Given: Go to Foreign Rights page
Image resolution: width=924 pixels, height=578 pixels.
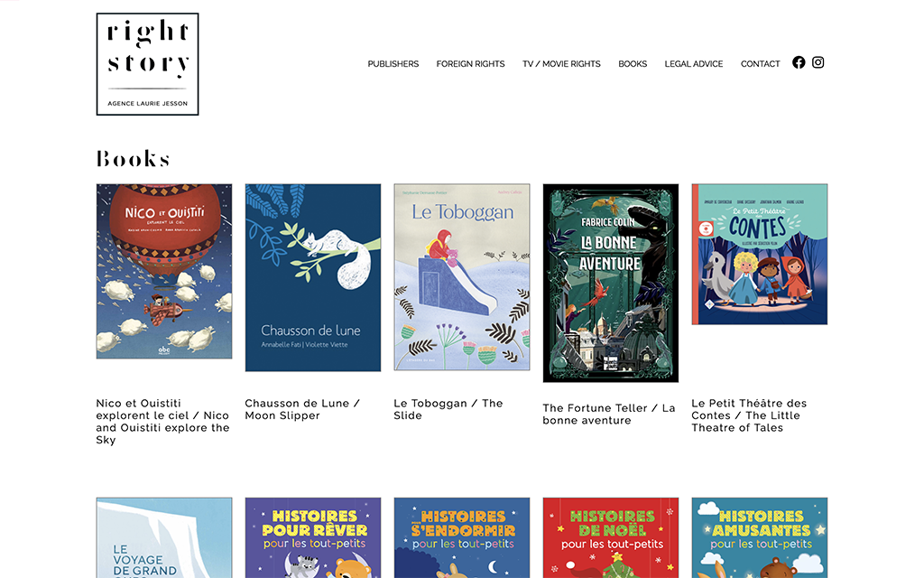Looking at the screenshot, I should pyautogui.click(x=470, y=64).
